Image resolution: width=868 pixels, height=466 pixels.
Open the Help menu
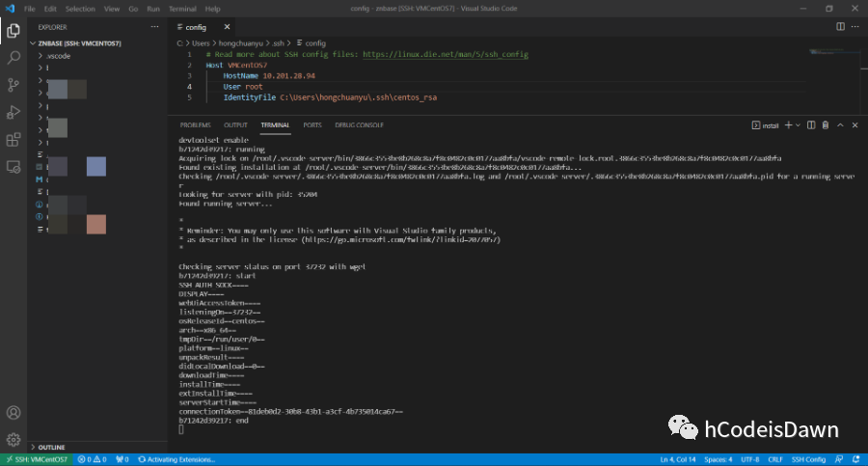coord(212,9)
